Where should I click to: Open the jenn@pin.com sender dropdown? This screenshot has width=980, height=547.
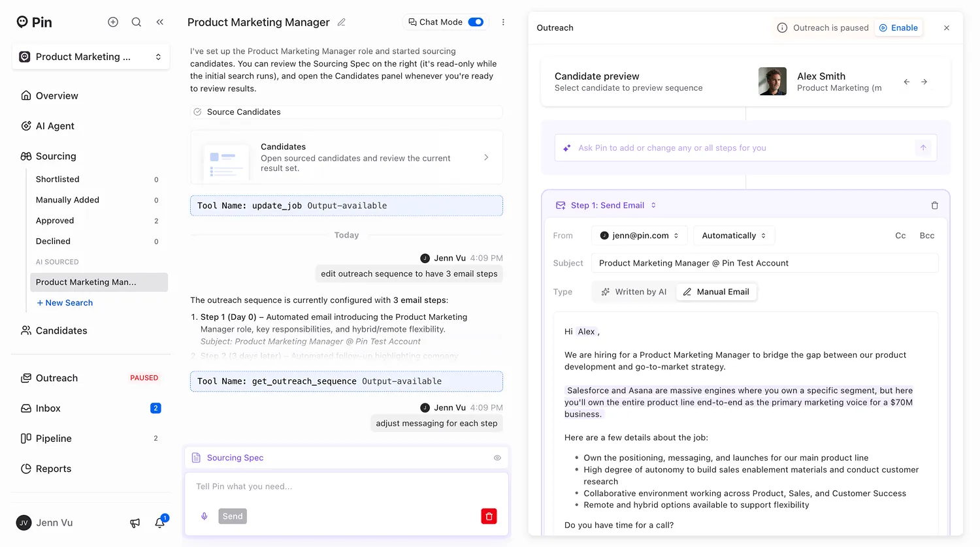click(640, 236)
